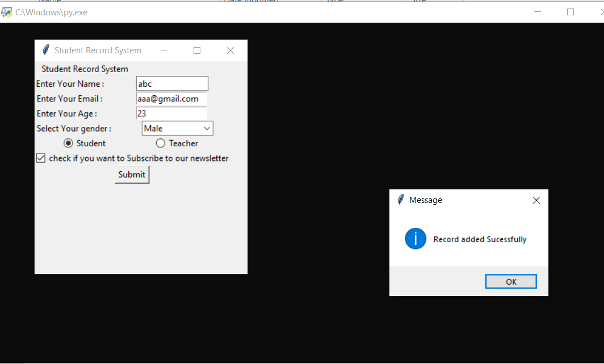This screenshot has width=604, height=364.
Task: Open the gender selection dropdown
Action: 207,128
